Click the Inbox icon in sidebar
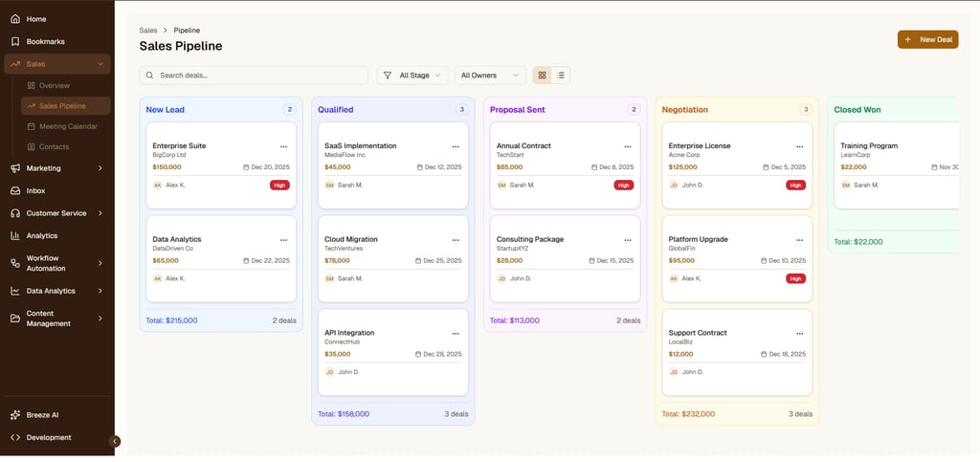The height and width of the screenshot is (462, 980). (15, 190)
